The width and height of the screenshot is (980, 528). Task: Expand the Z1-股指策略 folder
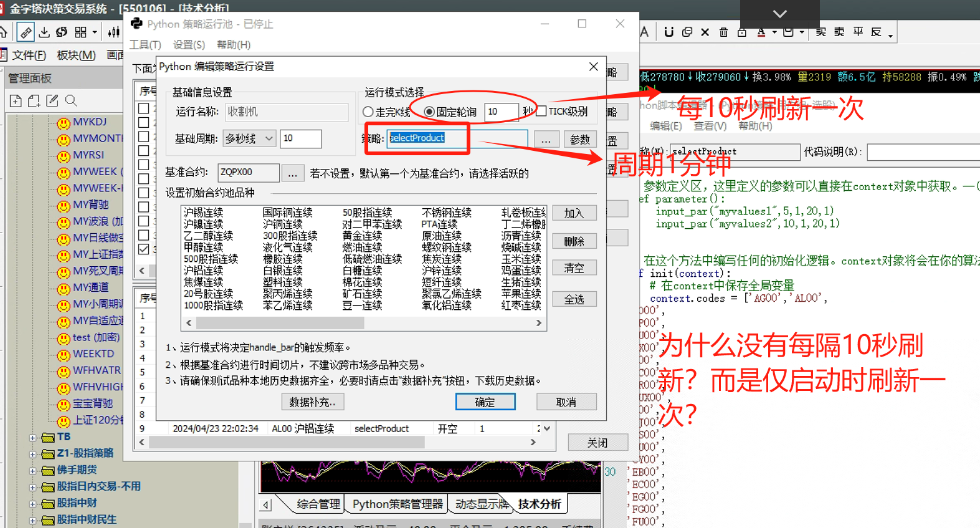pos(32,454)
